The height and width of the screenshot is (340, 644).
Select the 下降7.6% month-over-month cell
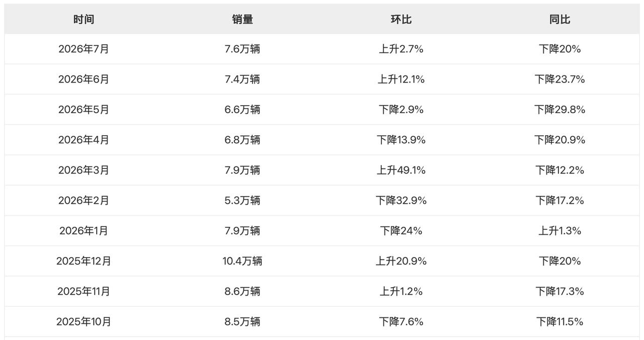point(401,321)
